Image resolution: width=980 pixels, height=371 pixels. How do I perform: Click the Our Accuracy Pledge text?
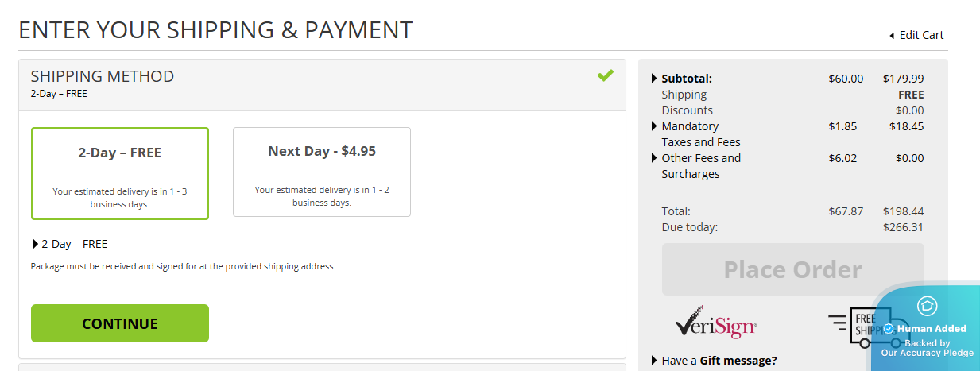[x=927, y=353]
